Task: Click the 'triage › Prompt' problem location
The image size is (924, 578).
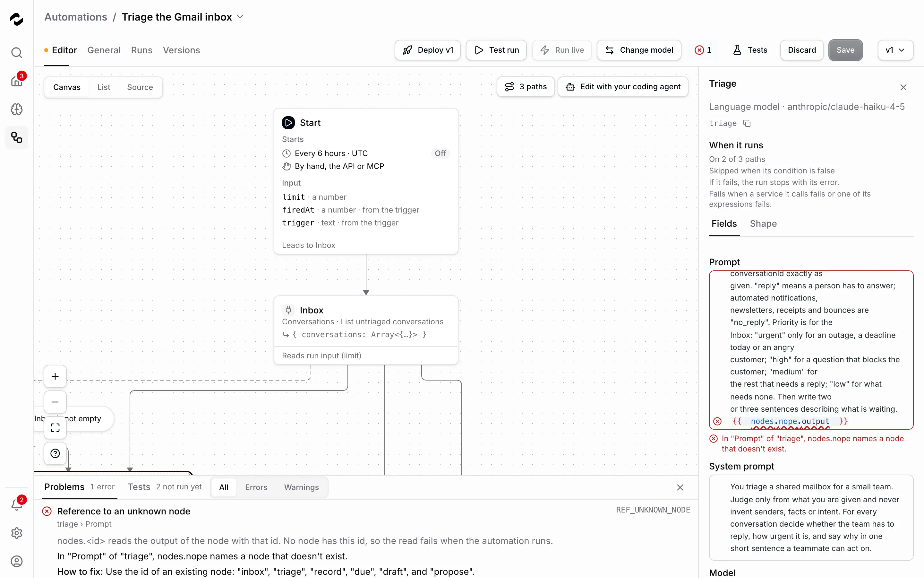Action: point(84,524)
